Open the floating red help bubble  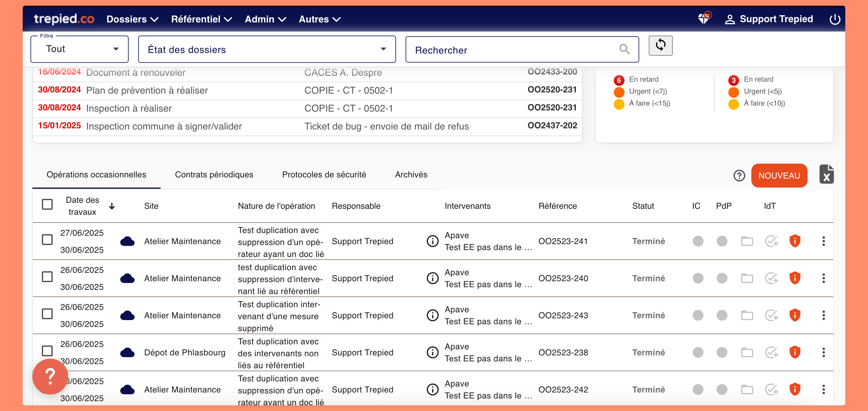tap(50, 376)
